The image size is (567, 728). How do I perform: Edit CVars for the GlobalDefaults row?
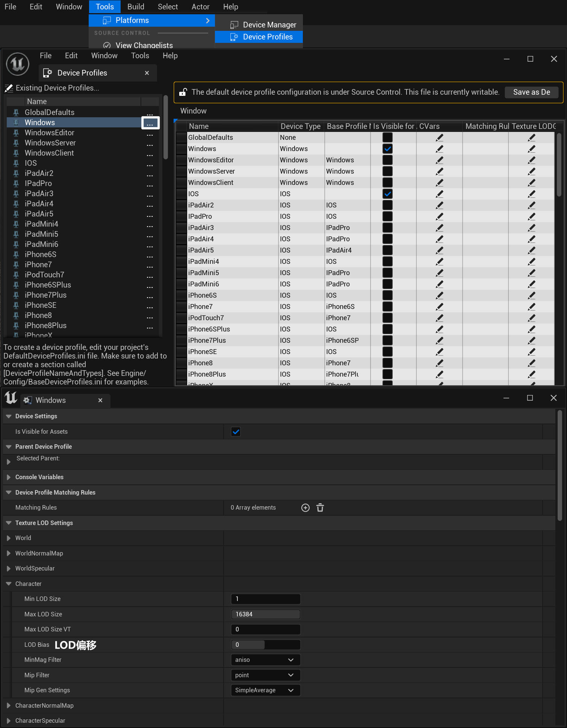coord(439,138)
